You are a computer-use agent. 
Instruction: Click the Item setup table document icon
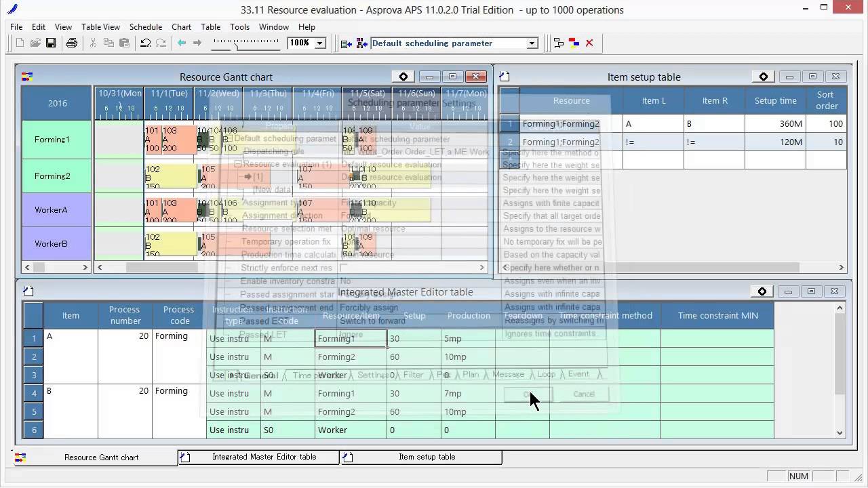(505, 77)
